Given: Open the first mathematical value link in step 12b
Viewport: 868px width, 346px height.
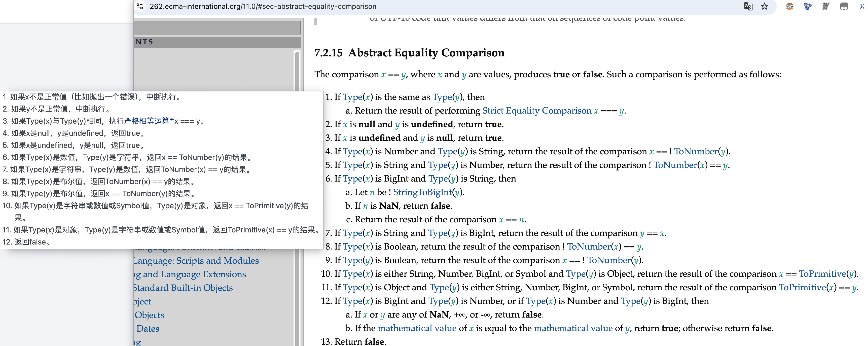Looking at the screenshot, I should coord(417,328).
